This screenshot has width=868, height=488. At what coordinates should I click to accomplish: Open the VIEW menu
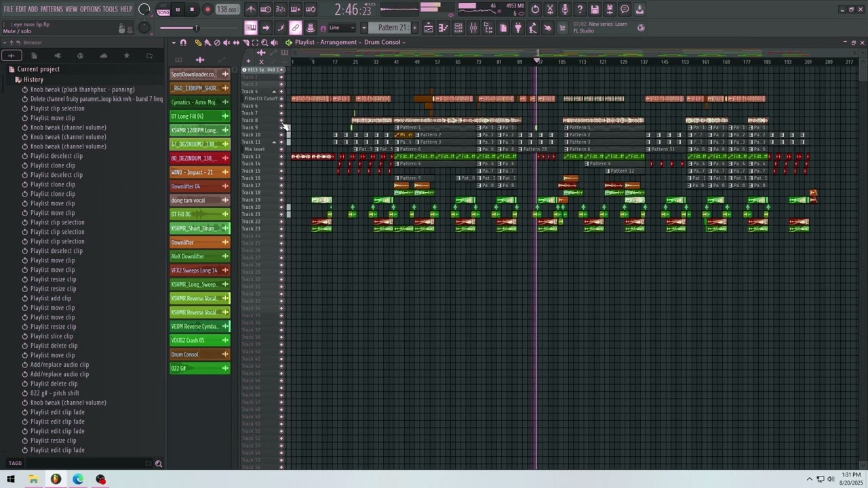[71, 9]
